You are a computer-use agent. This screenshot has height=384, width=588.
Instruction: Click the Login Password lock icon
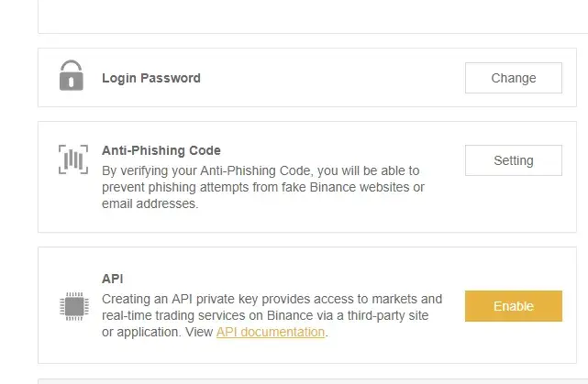click(71, 75)
